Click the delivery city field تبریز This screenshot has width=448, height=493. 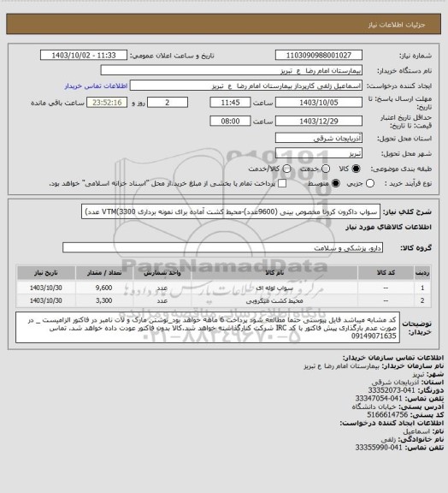[x=319, y=153]
